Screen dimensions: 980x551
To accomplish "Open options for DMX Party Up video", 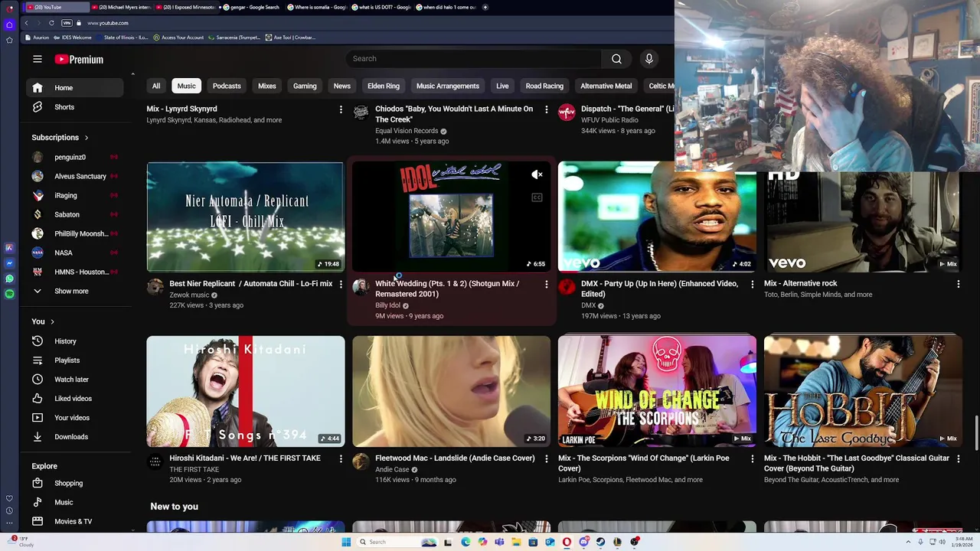I will tap(752, 284).
